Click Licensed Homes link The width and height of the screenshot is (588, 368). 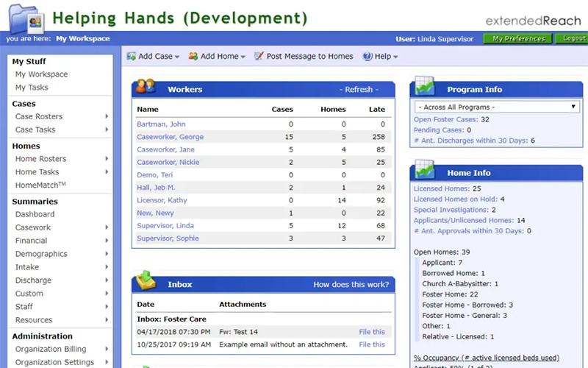[x=442, y=188]
